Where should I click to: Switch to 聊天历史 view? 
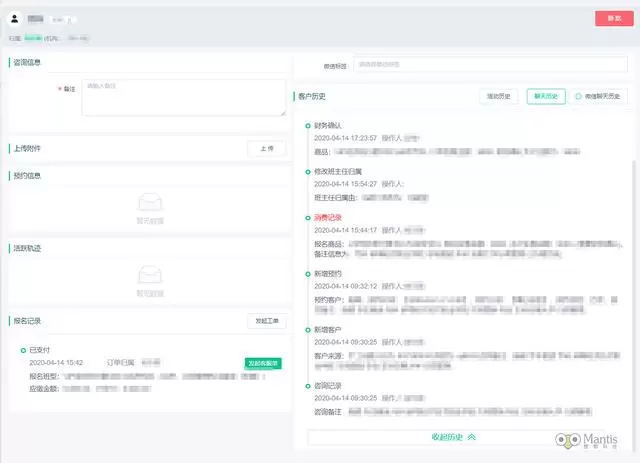pyautogui.click(x=547, y=96)
